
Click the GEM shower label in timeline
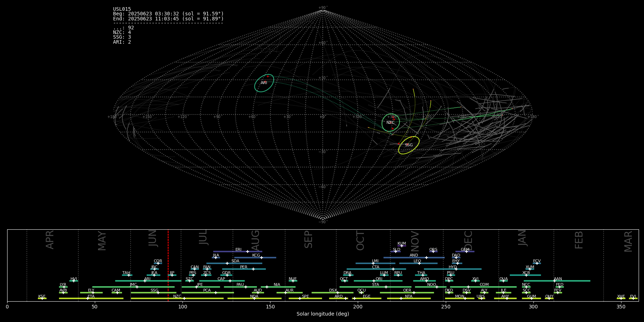tap(465, 250)
